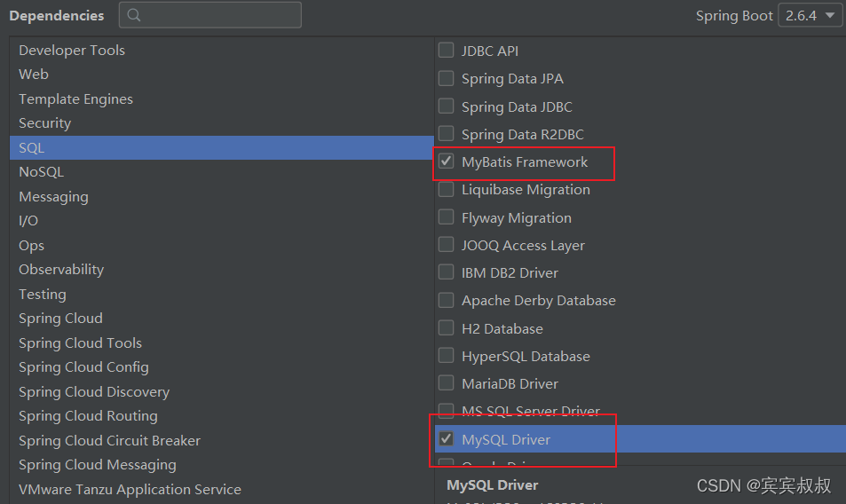Select the Testing category
The image size is (846, 504).
(x=222, y=295)
